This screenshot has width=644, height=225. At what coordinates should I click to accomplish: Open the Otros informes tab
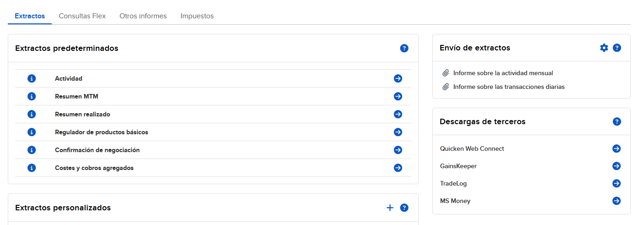point(143,16)
